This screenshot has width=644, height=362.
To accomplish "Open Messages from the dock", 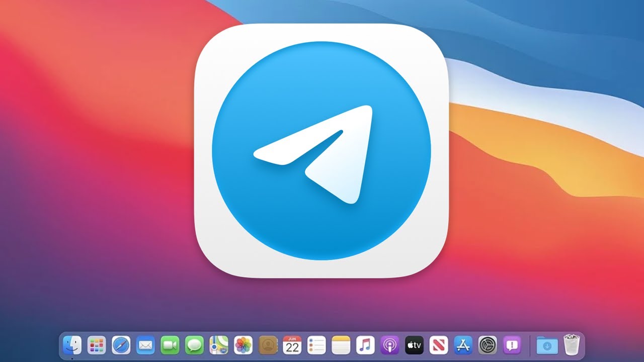I will click(x=194, y=345).
